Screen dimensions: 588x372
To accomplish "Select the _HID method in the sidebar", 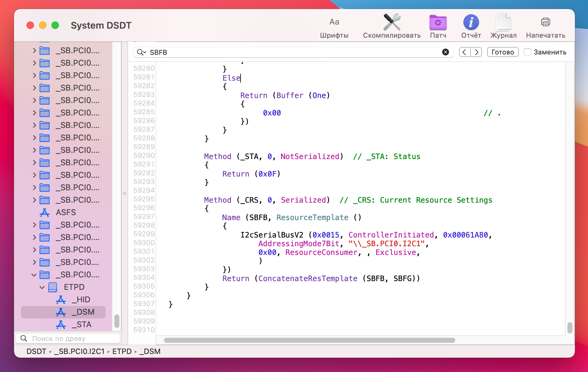I will [81, 299].
